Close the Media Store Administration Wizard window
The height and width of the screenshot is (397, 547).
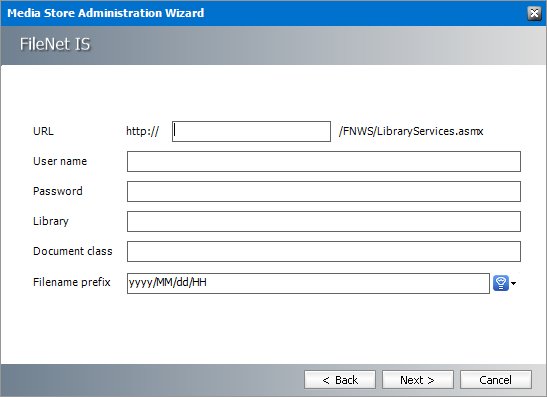[534, 14]
